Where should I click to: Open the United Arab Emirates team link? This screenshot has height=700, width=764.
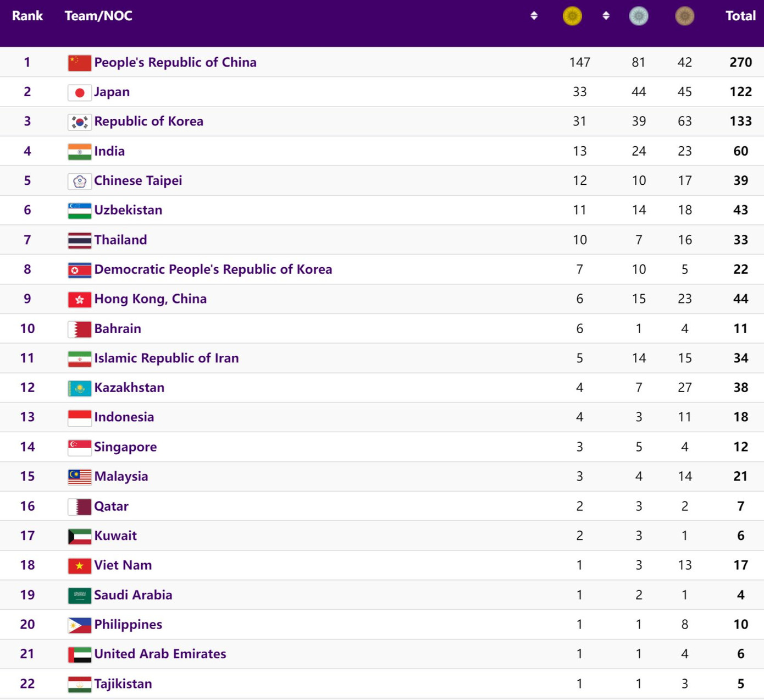pos(160,654)
